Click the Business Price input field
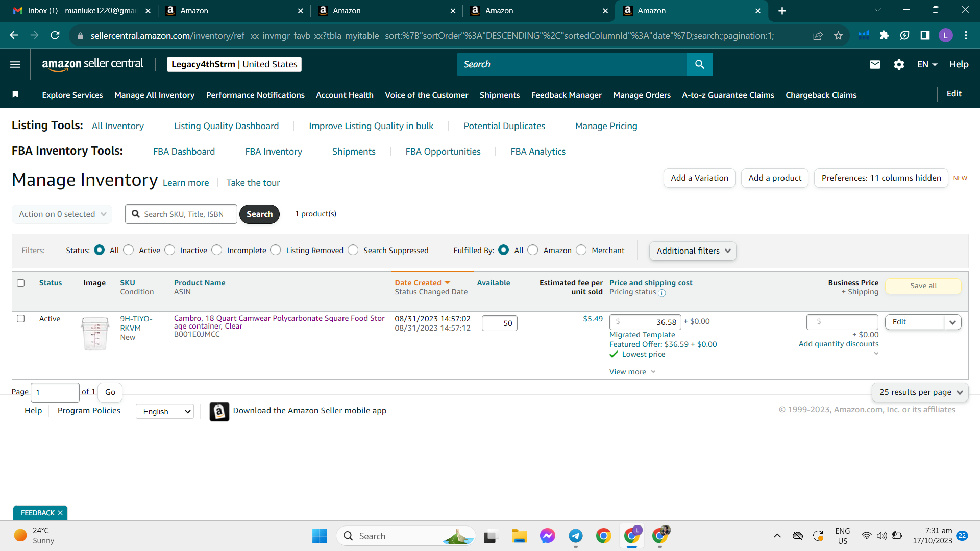Screen dimensions: 980x551 (x=842, y=322)
